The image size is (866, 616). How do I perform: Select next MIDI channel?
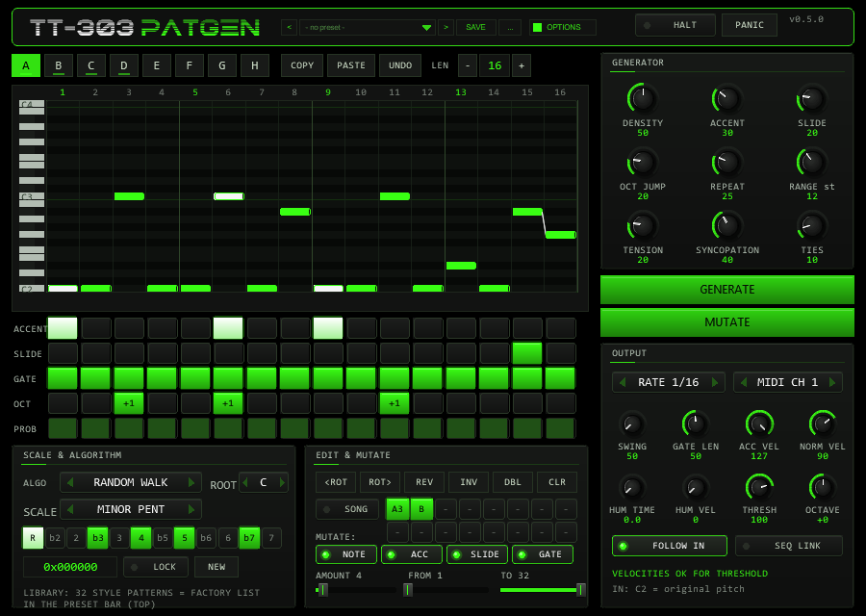(832, 382)
